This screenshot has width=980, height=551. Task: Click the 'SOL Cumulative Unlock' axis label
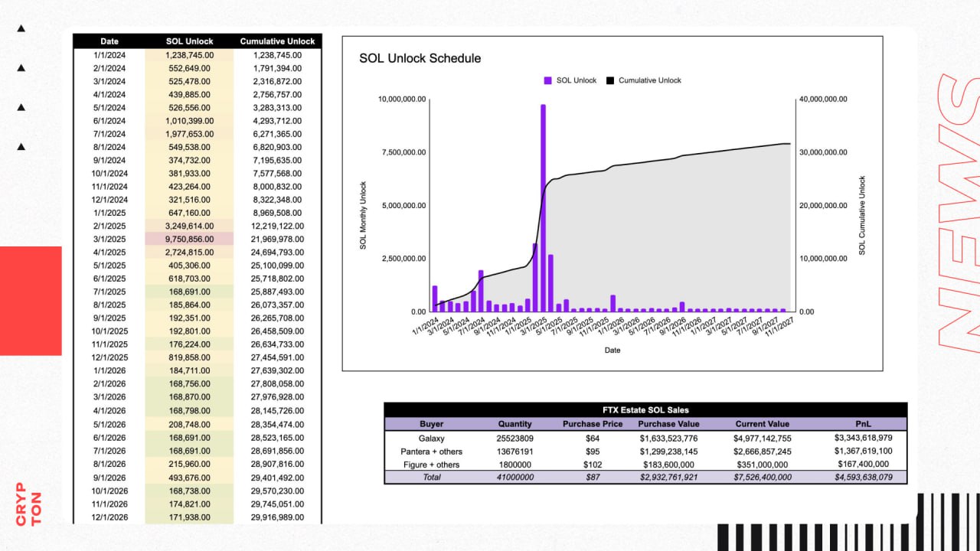click(861, 216)
